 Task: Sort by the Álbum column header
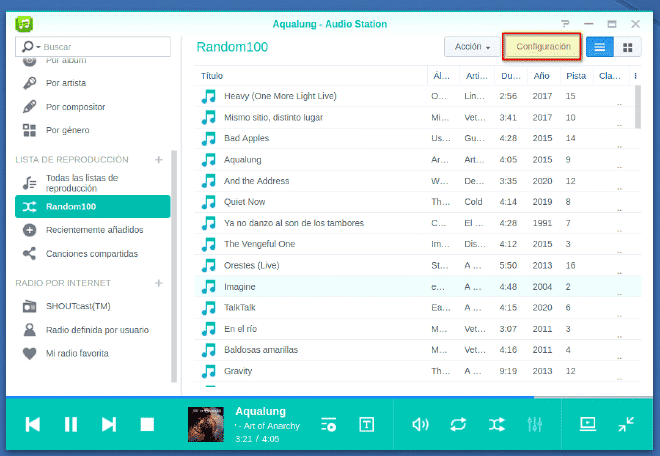click(x=442, y=76)
